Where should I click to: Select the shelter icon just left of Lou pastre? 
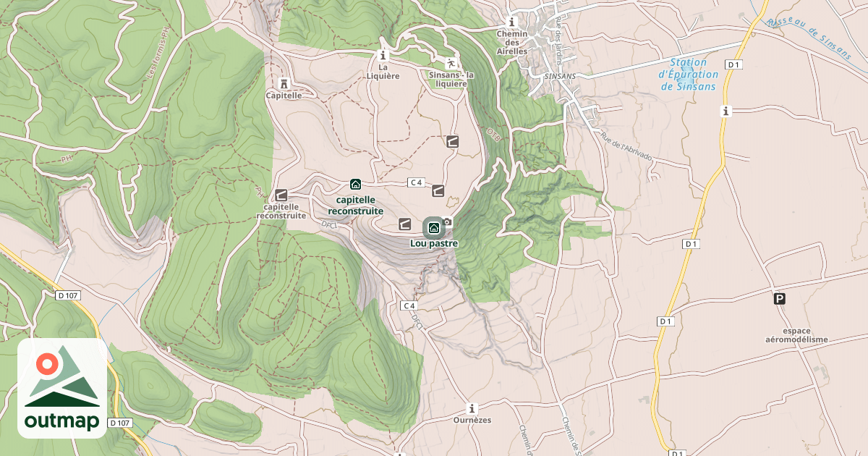tap(405, 224)
